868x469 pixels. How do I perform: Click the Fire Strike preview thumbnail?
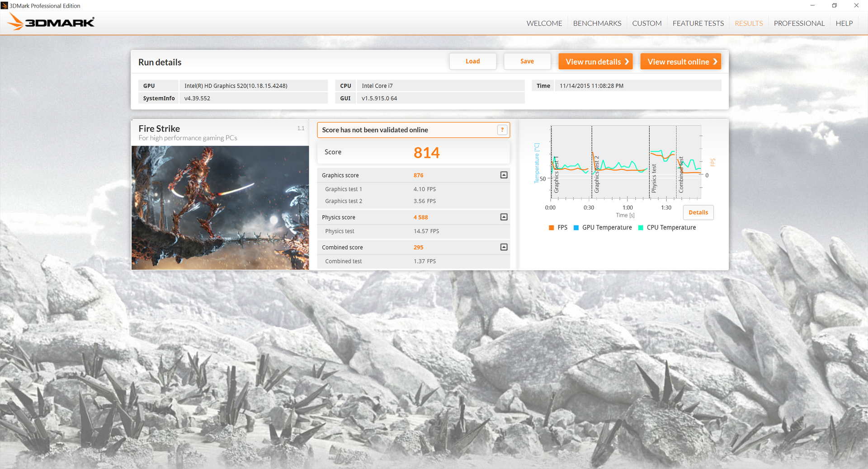click(x=220, y=208)
